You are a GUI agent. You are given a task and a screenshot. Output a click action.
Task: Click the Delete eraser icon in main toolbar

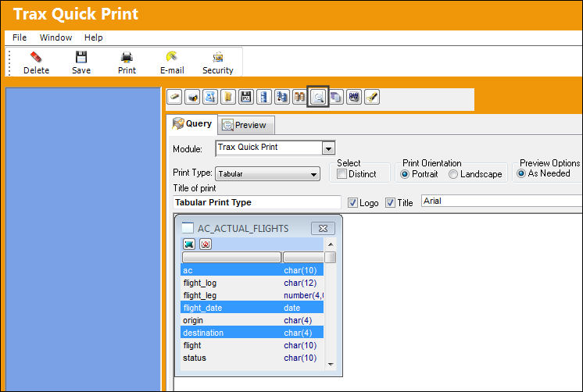tap(36, 57)
